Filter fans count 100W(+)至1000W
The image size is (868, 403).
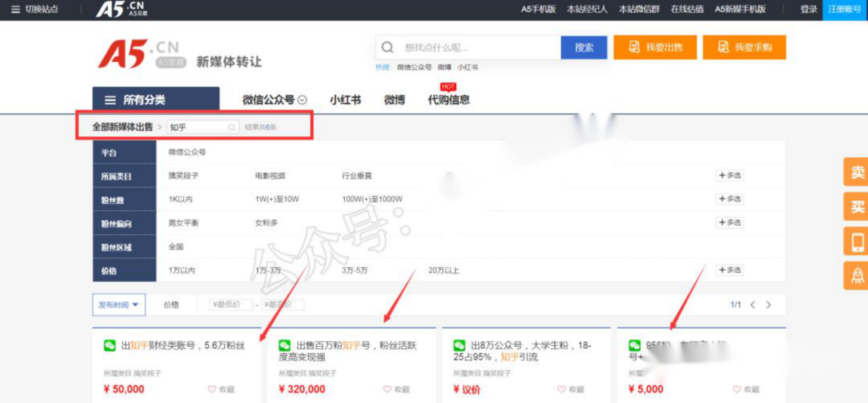click(372, 200)
